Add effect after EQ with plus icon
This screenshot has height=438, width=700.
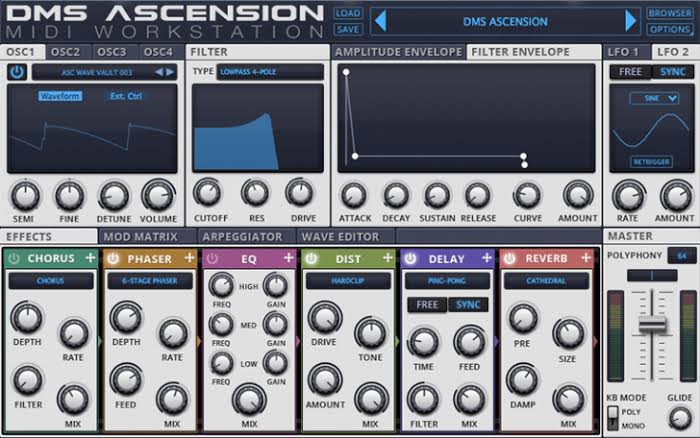[288, 258]
